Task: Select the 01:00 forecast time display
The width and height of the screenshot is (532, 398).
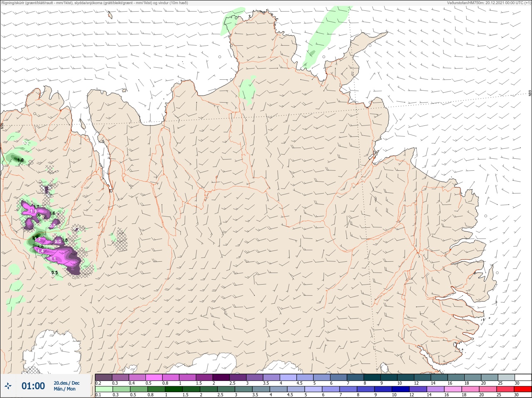Action: tap(33, 386)
